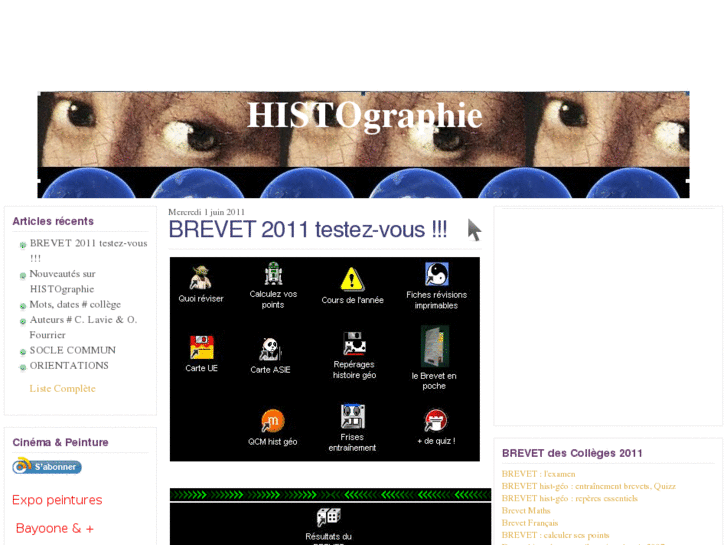
Task: Click the 'le Brevet en poche' booklet thumbnail
Action: pyautogui.click(x=434, y=346)
